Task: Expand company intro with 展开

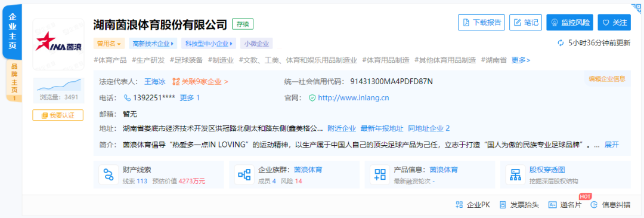Action: [x=612, y=145]
